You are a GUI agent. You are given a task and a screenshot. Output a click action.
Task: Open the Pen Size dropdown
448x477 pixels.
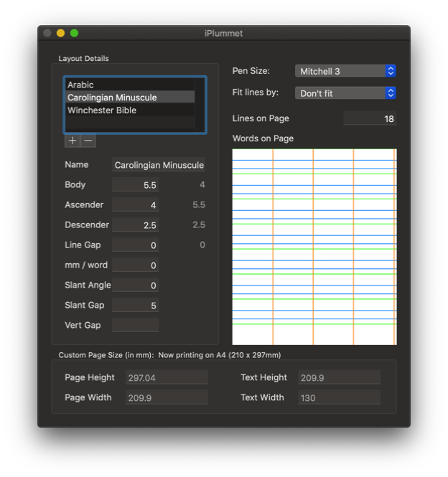[345, 71]
